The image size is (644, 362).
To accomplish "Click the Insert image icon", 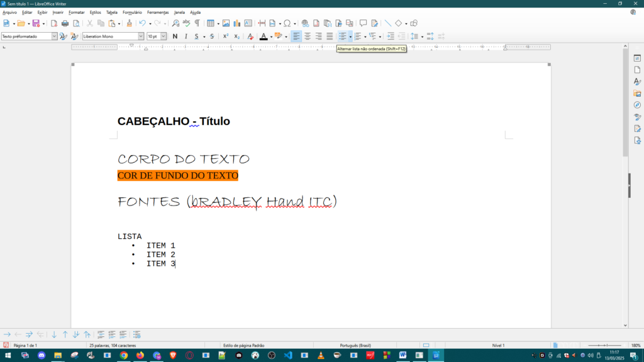I will coord(226,23).
